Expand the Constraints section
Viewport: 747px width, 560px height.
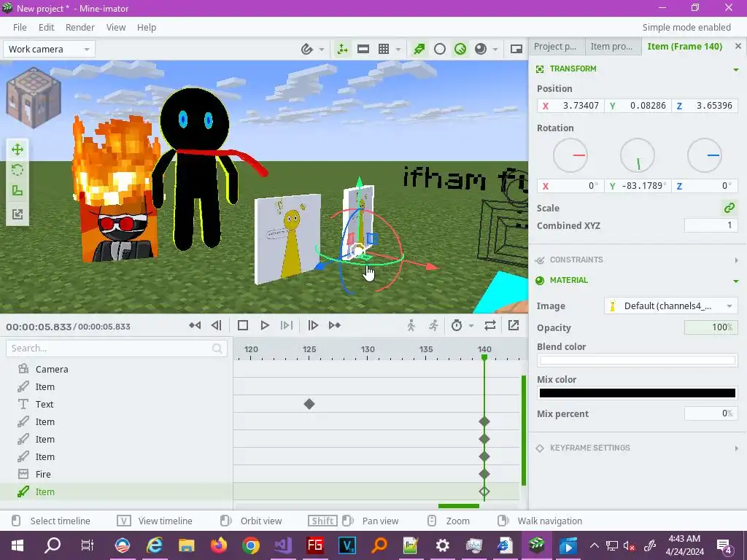tap(737, 260)
